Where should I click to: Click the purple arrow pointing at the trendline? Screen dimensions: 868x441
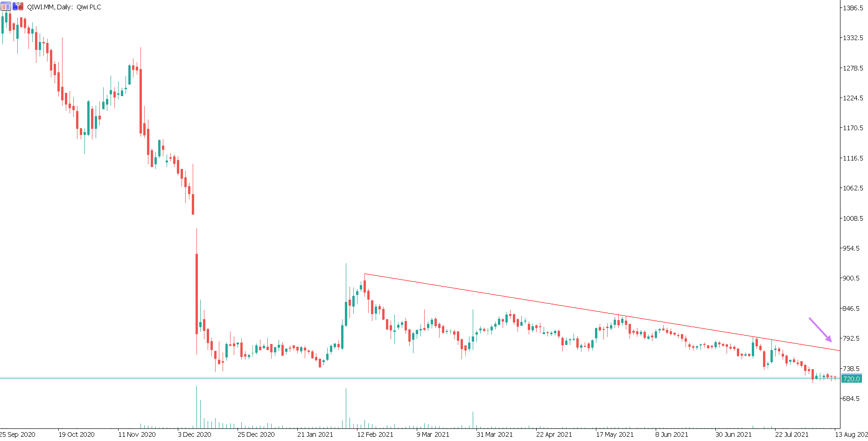pyautogui.click(x=820, y=329)
